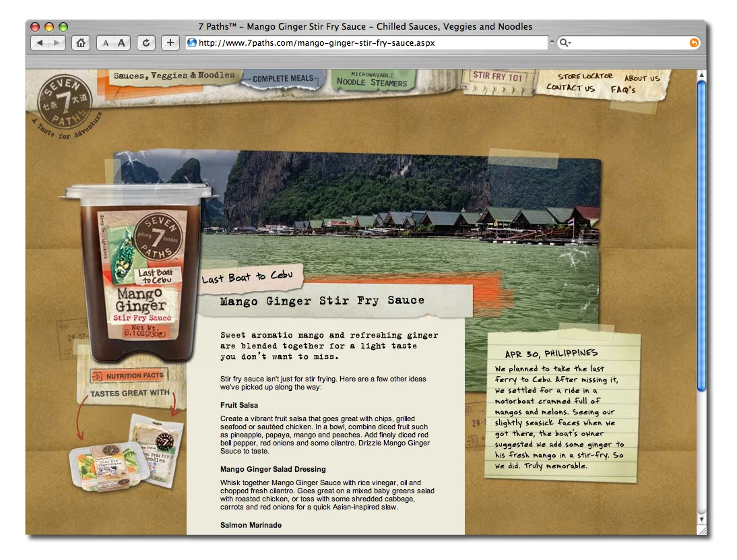Click the address bar URL field
The height and width of the screenshot is (560, 737).
(x=366, y=42)
